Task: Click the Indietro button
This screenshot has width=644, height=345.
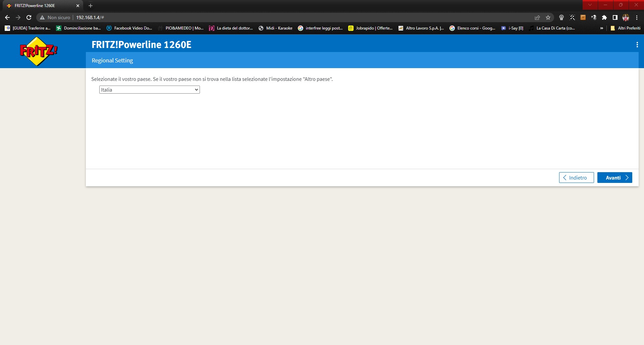Action: [576, 178]
